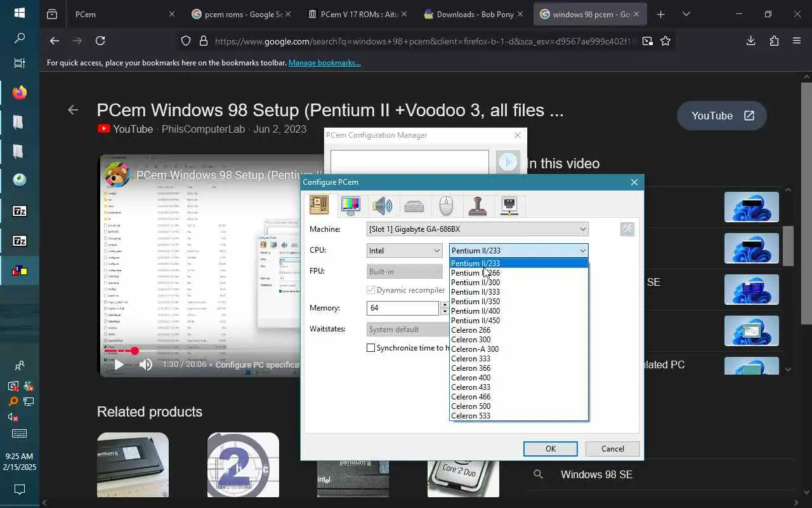The height and width of the screenshot is (508, 812).
Task: Click Firefox back arrow button
Action: (55, 41)
